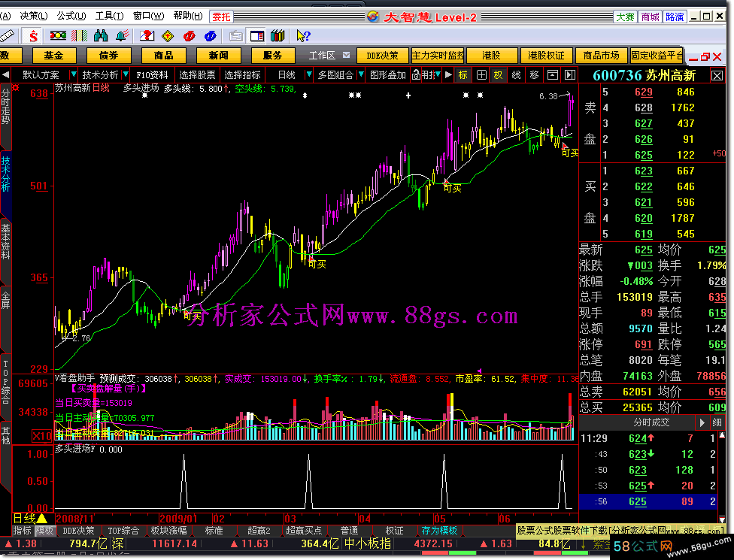Click the 委托 button in title bar
The height and width of the screenshot is (560, 734).
coord(221,17)
